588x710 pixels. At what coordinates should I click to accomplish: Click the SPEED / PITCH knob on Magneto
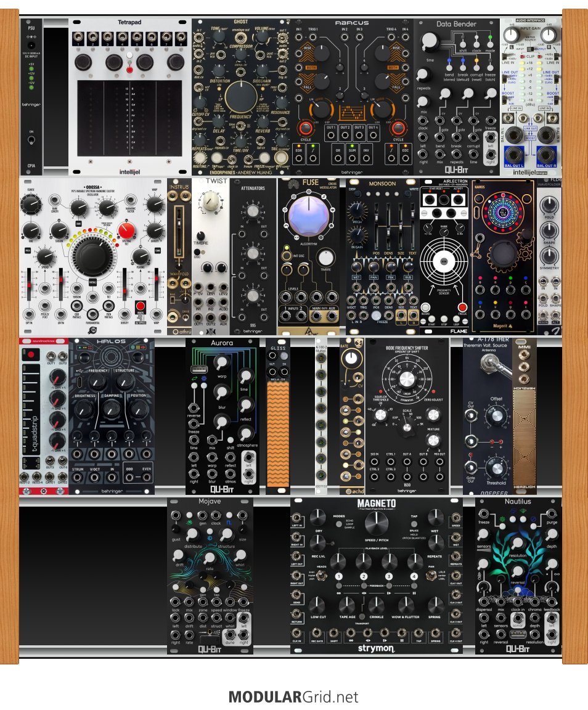[x=377, y=522]
